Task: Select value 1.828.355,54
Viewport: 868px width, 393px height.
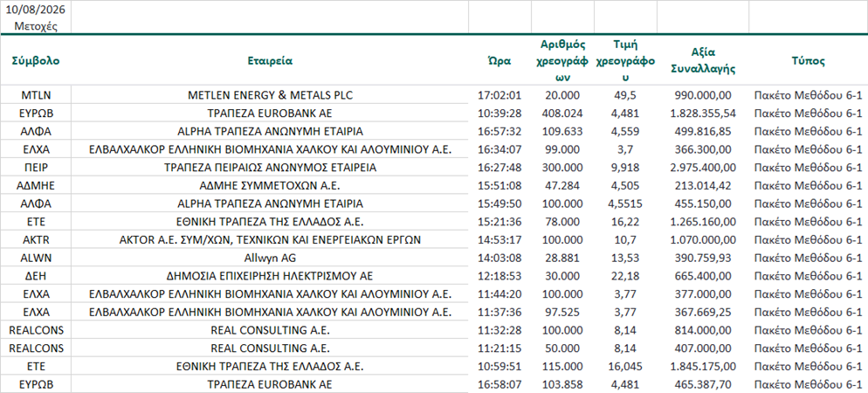Action: (x=703, y=113)
